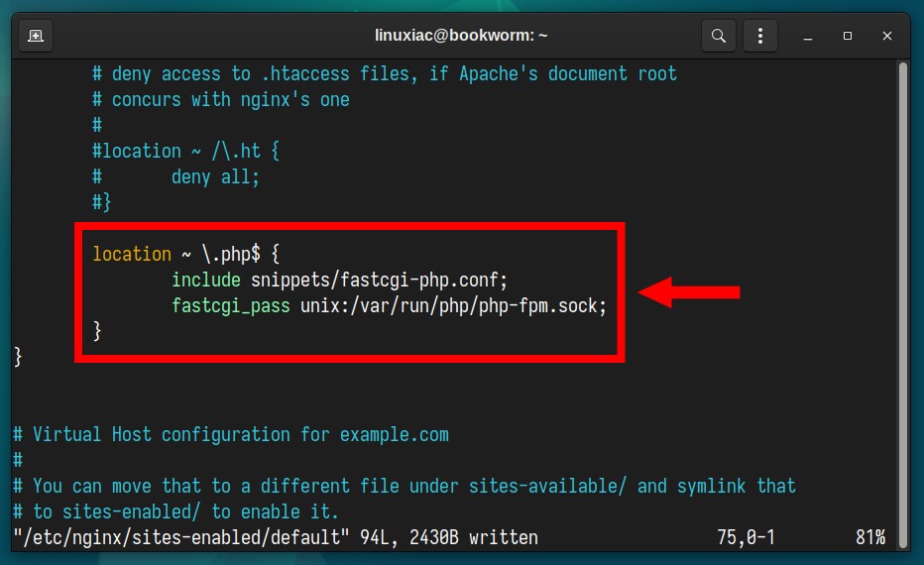Click the fastcgi_pass unix socket line
924x565 pixels.
[389, 305]
